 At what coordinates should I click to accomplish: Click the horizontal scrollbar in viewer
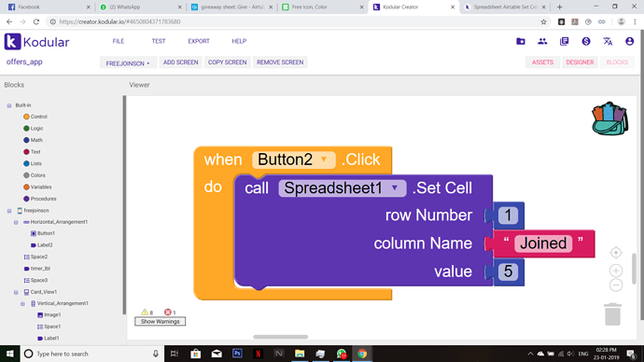[281, 337]
